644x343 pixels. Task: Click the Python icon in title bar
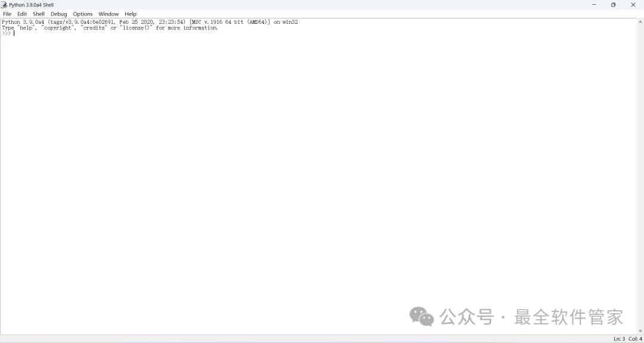[x=4, y=5]
